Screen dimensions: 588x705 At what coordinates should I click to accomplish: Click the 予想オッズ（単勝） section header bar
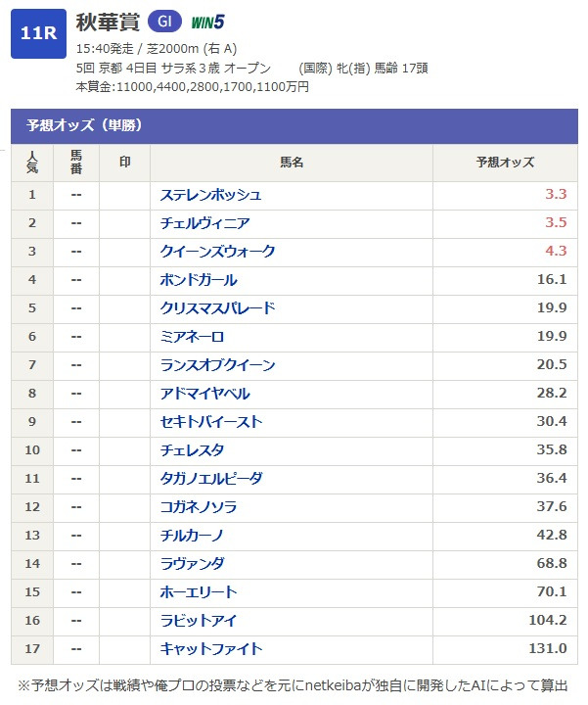[294, 126]
